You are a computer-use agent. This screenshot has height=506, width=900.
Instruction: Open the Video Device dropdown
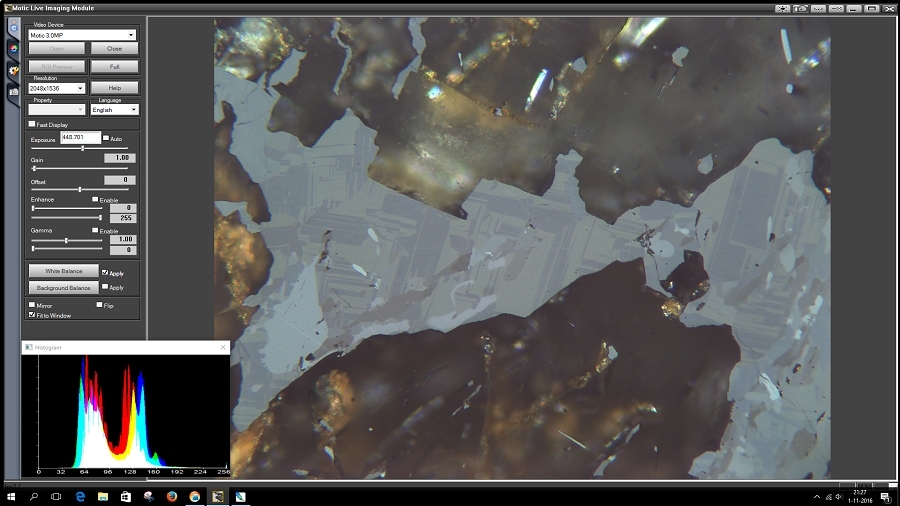tap(83, 35)
